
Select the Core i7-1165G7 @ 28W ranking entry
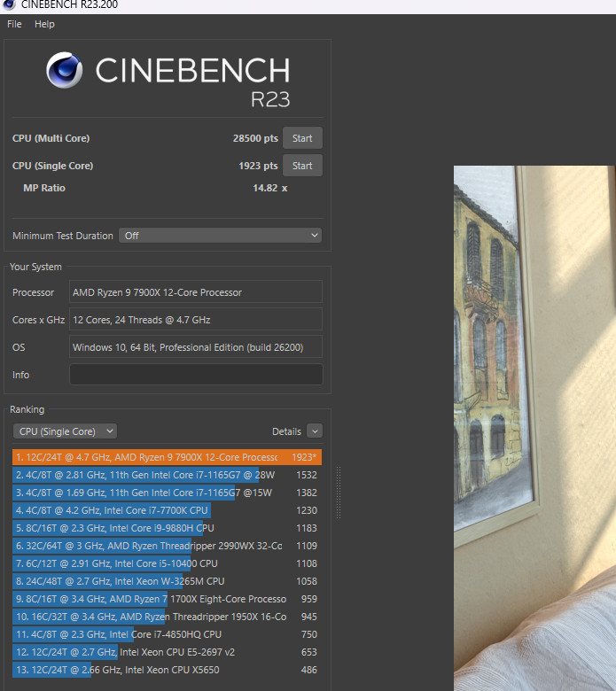pyautogui.click(x=167, y=475)
